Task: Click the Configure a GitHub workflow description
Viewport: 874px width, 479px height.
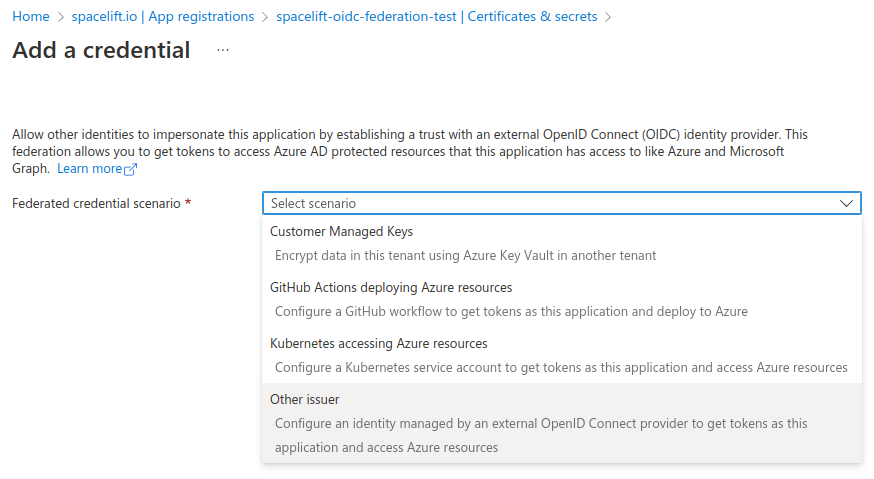Action: pyautogui.click(x=511, y=311)
